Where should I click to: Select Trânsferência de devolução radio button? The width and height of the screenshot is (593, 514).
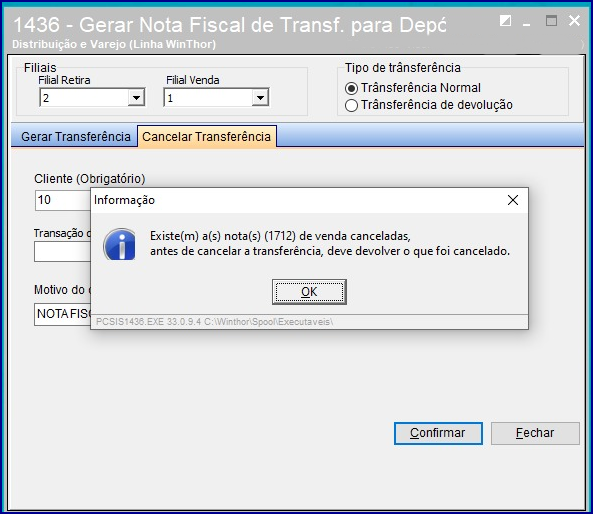[351, 106]
